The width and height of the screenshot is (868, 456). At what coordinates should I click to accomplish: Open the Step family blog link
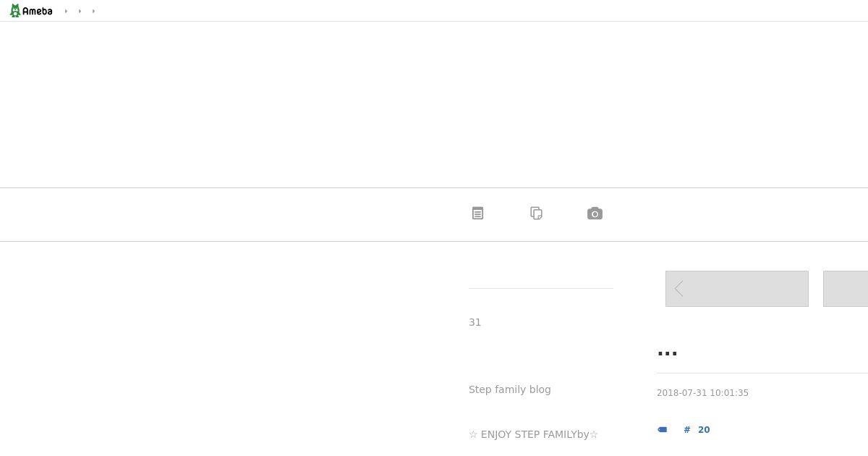tap(510, 389)
